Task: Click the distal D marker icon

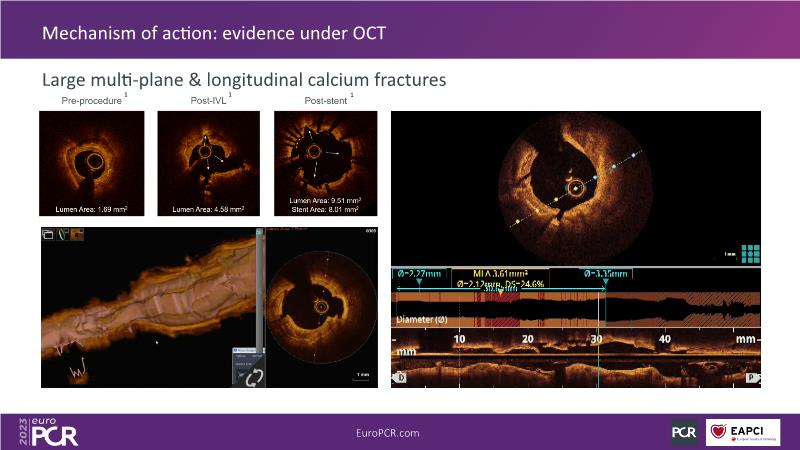Action: pos(401,378)
